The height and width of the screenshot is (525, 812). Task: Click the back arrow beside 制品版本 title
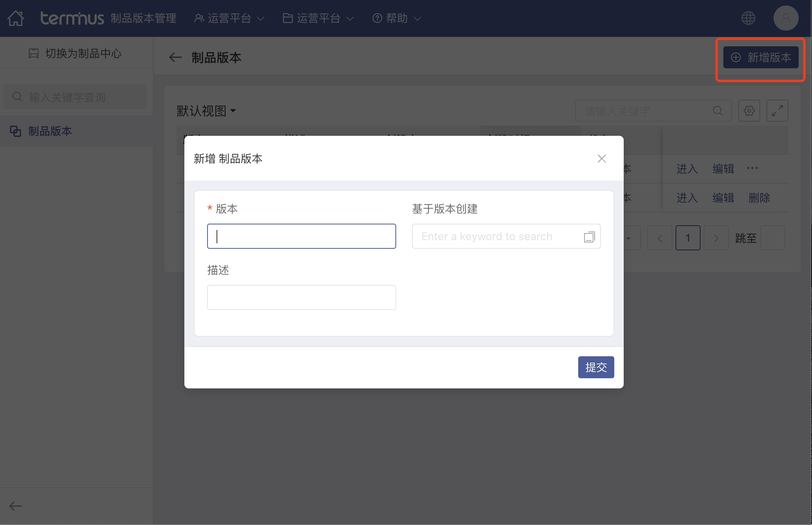175,58
